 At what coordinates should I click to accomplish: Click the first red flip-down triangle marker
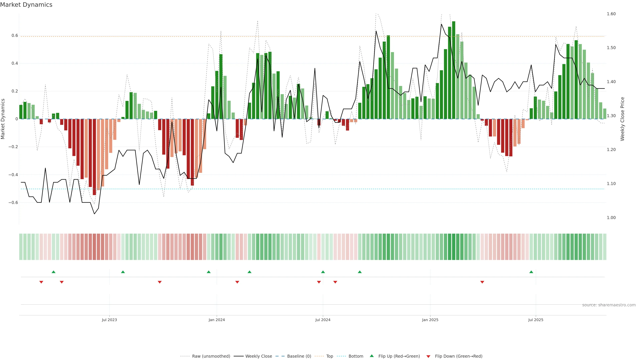41,282
